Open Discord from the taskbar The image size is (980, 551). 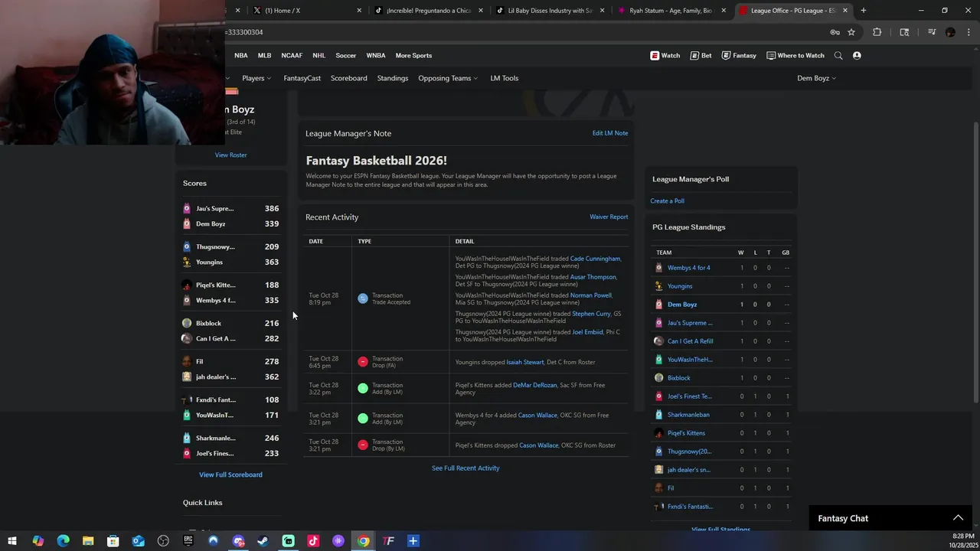coord(238,541)
